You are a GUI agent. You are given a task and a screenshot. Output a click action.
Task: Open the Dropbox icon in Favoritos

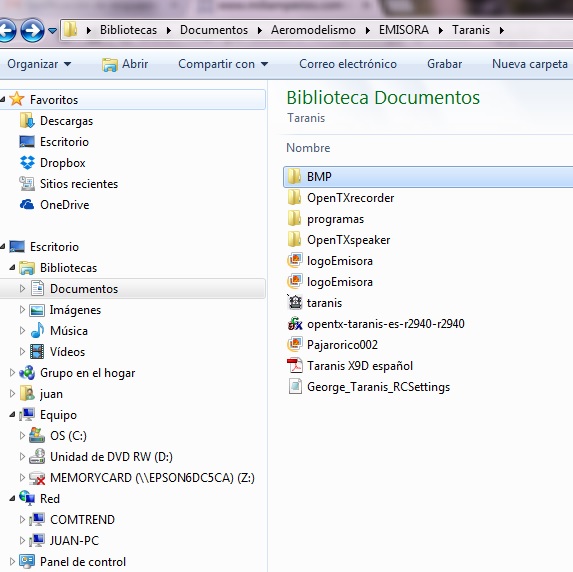27,163
